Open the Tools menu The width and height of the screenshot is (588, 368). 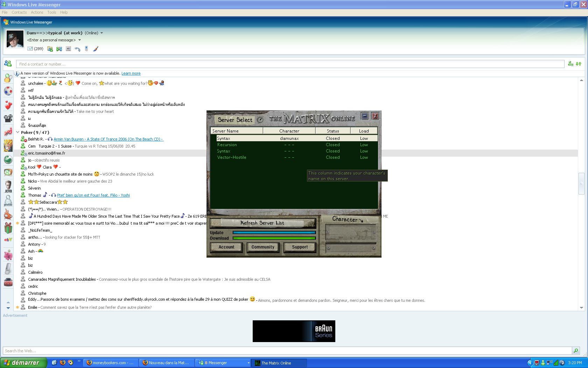pyautogui.click(x=51, y=12)
